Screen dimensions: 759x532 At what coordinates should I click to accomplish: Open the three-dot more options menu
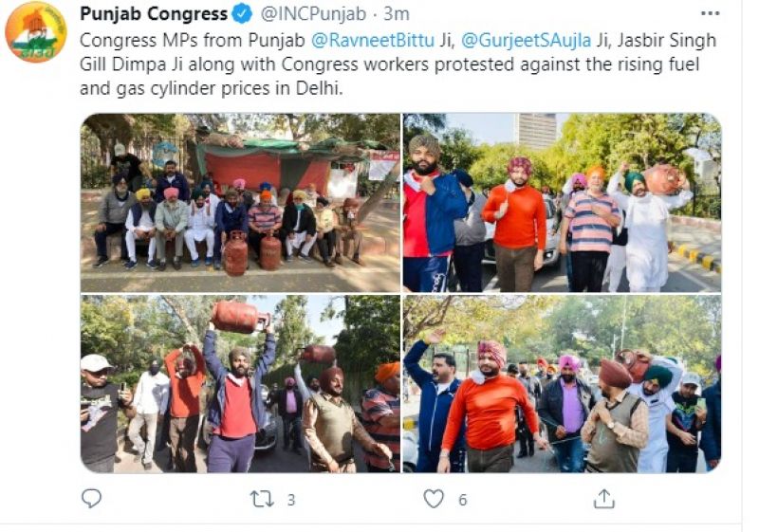710,13
